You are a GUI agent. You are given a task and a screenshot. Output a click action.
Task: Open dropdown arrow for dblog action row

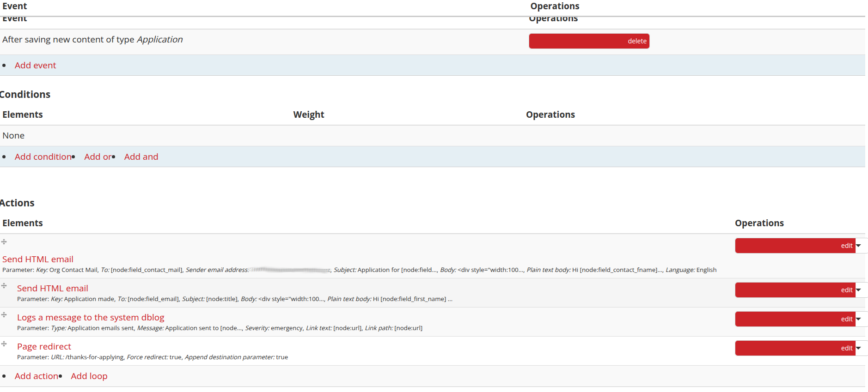pos(859,319)
